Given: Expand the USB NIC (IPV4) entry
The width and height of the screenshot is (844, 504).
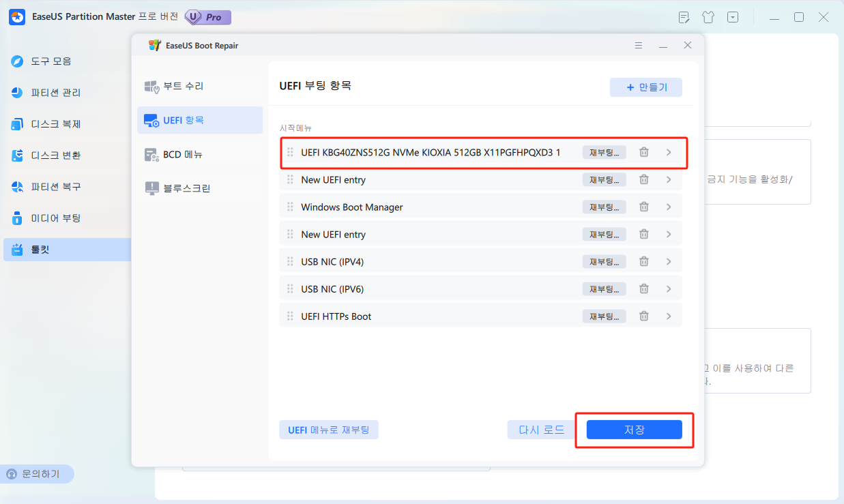Looking at the screenshot, I should [669, 261].
